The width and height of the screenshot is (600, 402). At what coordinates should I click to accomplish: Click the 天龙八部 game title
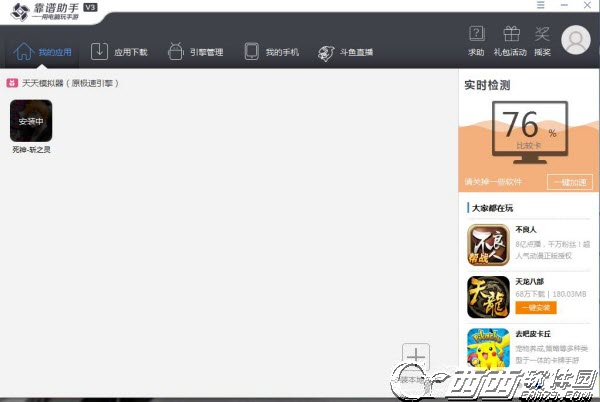pyautogui.click(x=530, y=282)
